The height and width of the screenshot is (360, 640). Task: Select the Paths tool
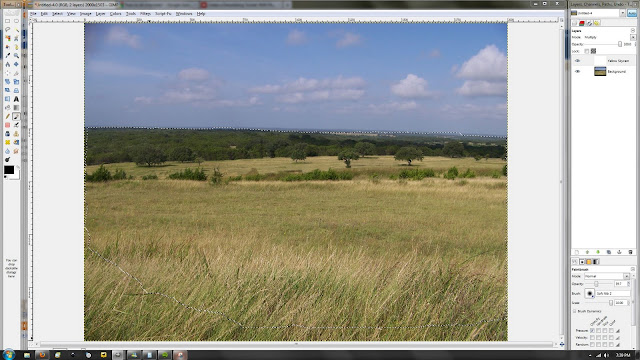pos(16,47)
